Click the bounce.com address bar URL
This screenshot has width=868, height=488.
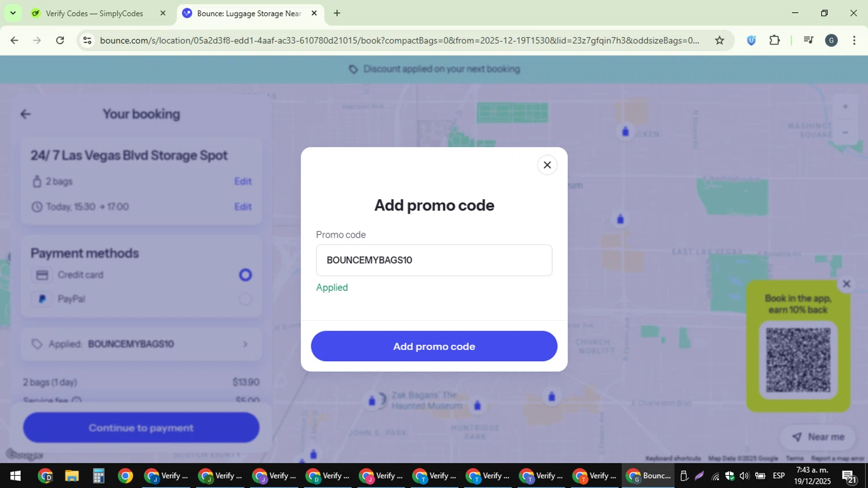tap(399, 41)
